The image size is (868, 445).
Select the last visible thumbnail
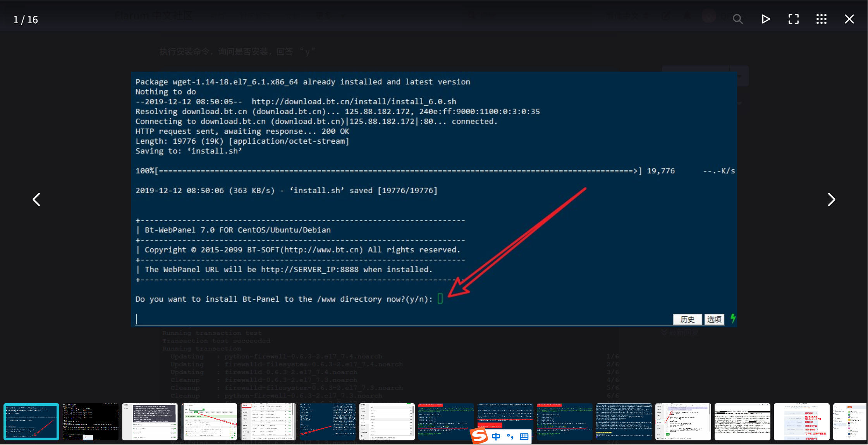(850, 421)
